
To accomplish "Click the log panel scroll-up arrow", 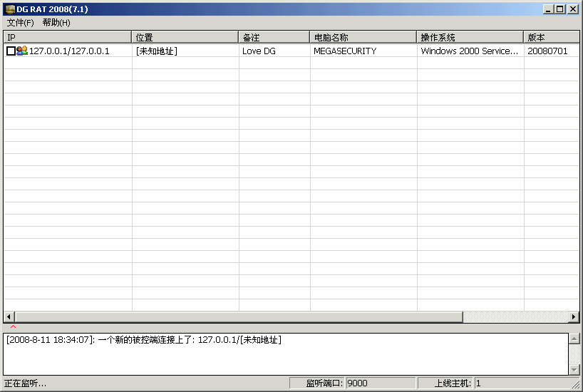I will 574,339.
